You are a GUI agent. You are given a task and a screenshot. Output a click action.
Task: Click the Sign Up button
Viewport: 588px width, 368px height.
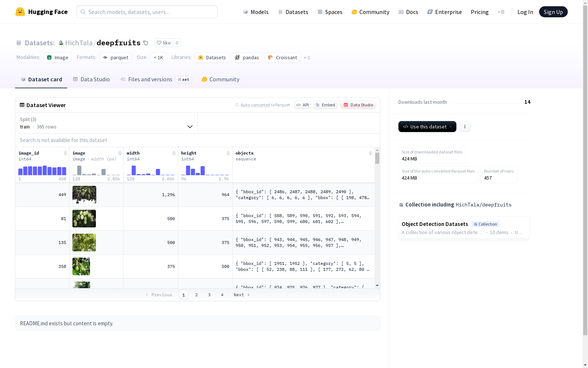coord(553,12)
